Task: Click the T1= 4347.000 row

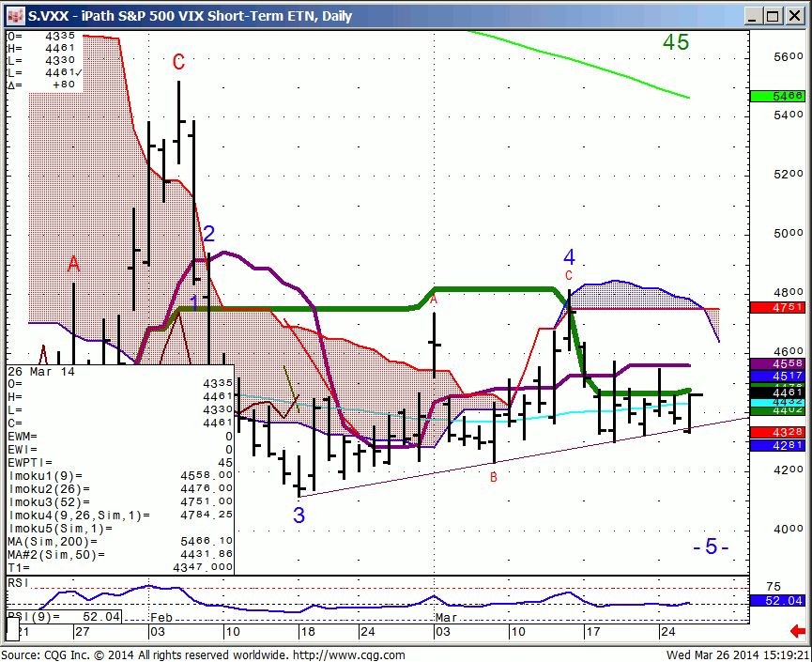Action: coord(121,567)
